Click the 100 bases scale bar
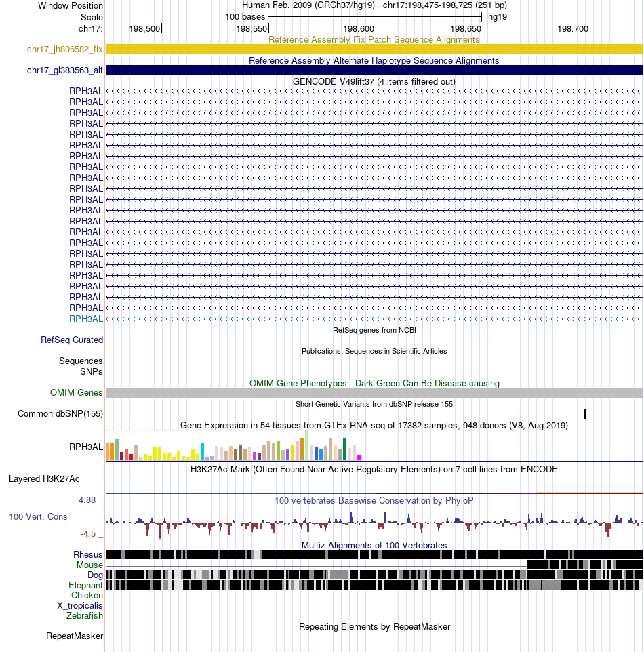This screenshot has width=644, height=652. tap(375, 17)
